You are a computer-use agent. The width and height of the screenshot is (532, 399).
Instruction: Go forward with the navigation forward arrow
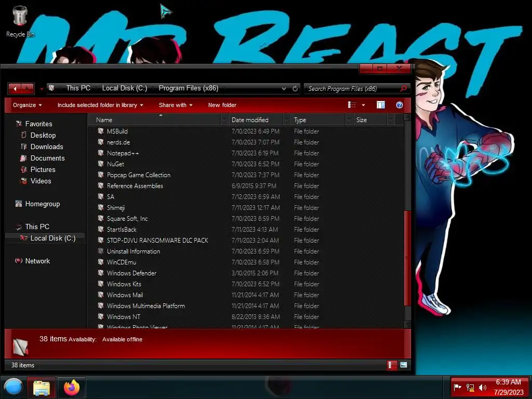(x=28, y=89)
